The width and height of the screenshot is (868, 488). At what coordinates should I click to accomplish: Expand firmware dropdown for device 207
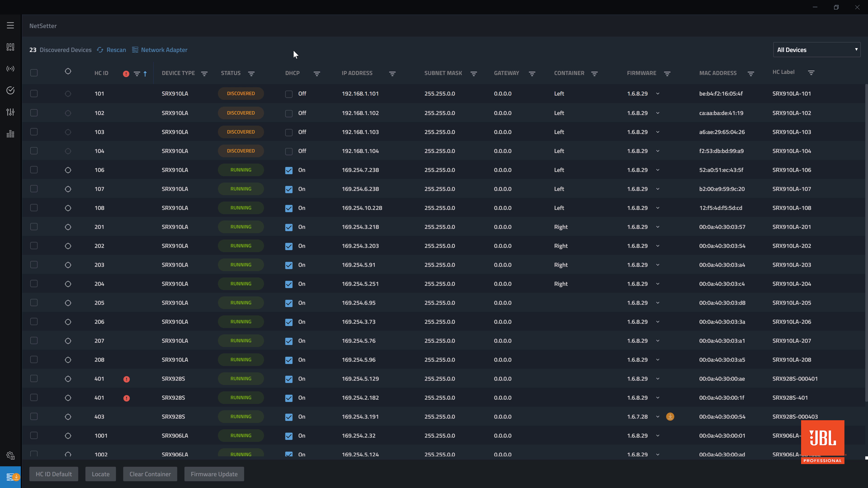coord(658,341)
